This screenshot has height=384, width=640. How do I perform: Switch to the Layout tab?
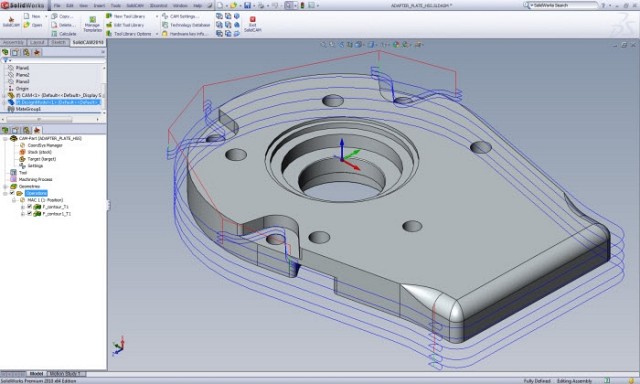click(x=37, y=42)
